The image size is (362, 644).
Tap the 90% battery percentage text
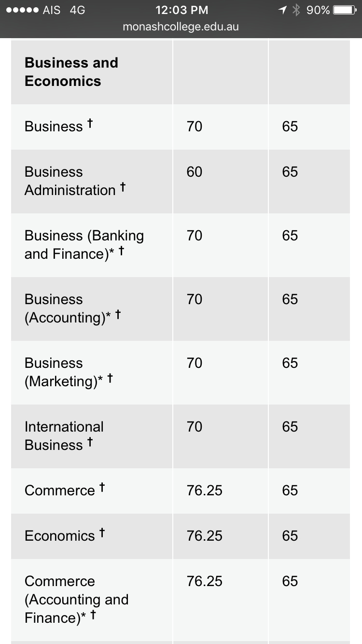318,10
